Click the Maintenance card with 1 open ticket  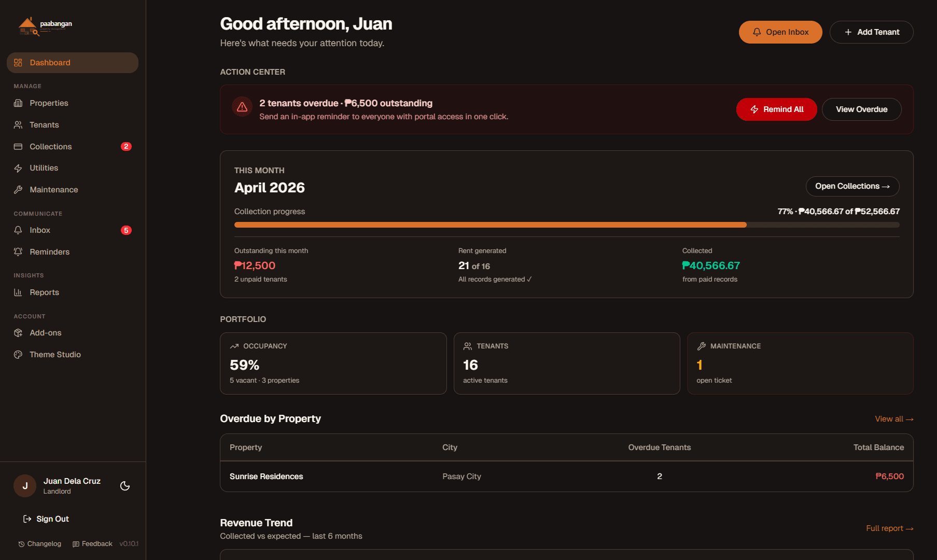click(800, 363)
